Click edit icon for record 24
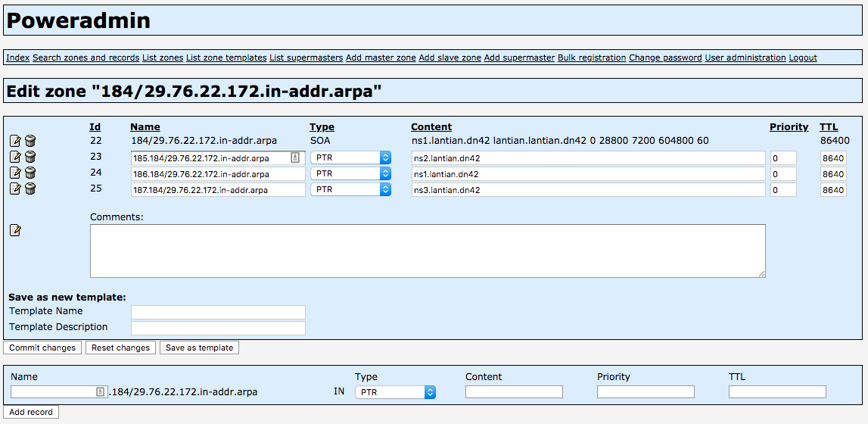The width and height of the screenshot is (868, 424). [15, 173]
